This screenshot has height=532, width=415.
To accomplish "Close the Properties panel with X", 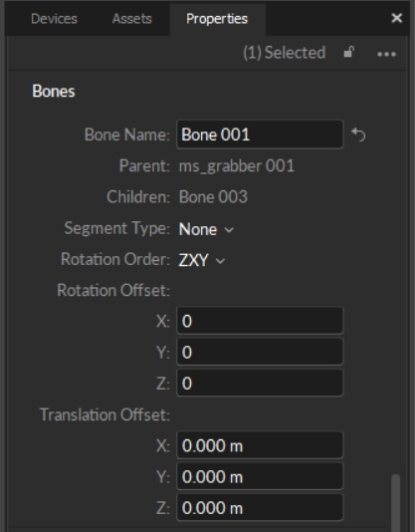I will coord(397,18).
